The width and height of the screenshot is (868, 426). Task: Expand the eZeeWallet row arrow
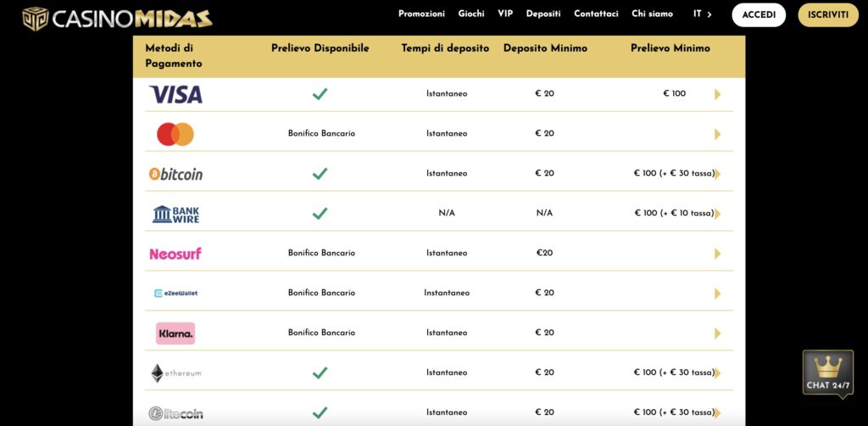click(x=717, y=294)
